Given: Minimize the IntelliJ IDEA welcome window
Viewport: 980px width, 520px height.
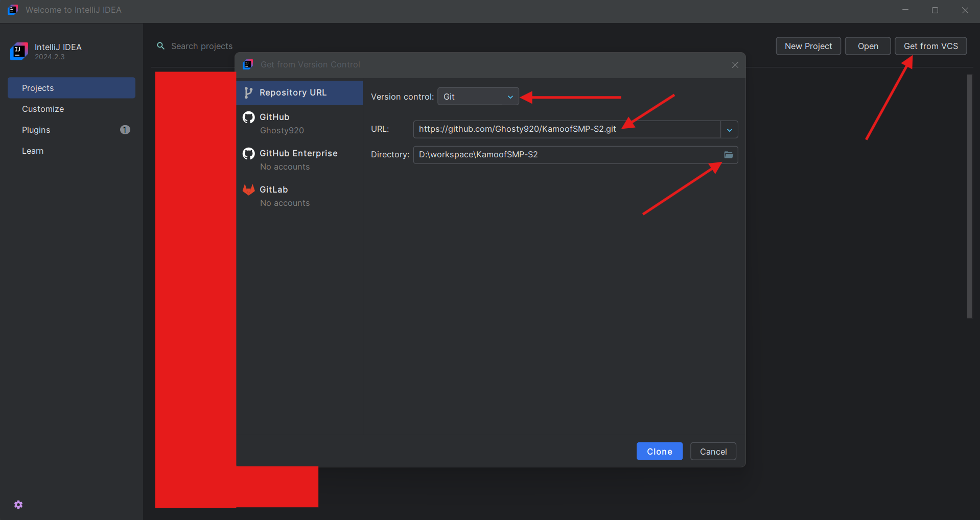Looking at the screenshot, I should 905,10.
